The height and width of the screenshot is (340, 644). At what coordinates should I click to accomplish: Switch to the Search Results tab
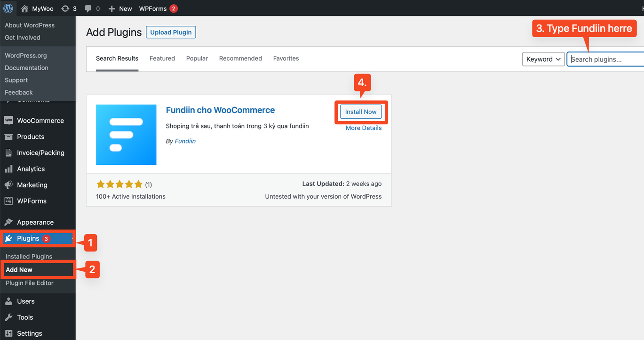tap(117, 58)
